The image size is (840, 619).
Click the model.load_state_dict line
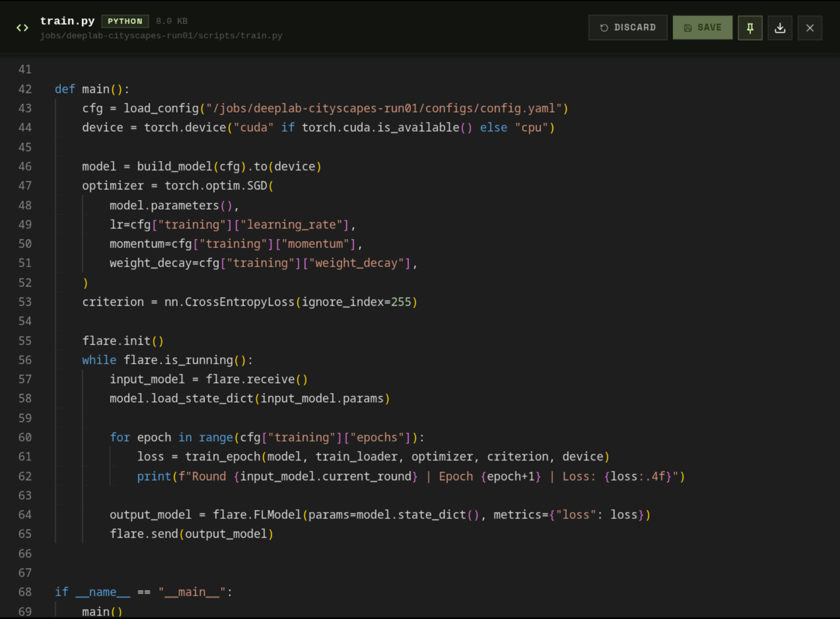[250, 399]
